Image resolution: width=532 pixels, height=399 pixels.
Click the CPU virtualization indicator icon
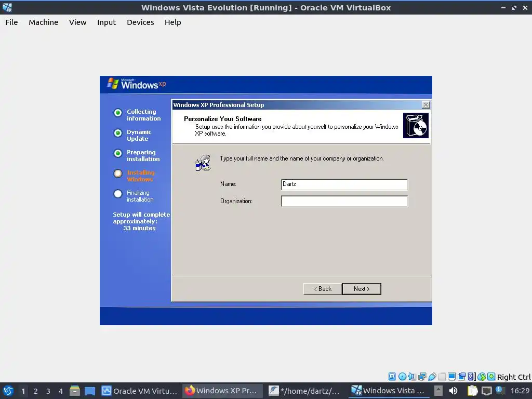[x=472, y=376]
